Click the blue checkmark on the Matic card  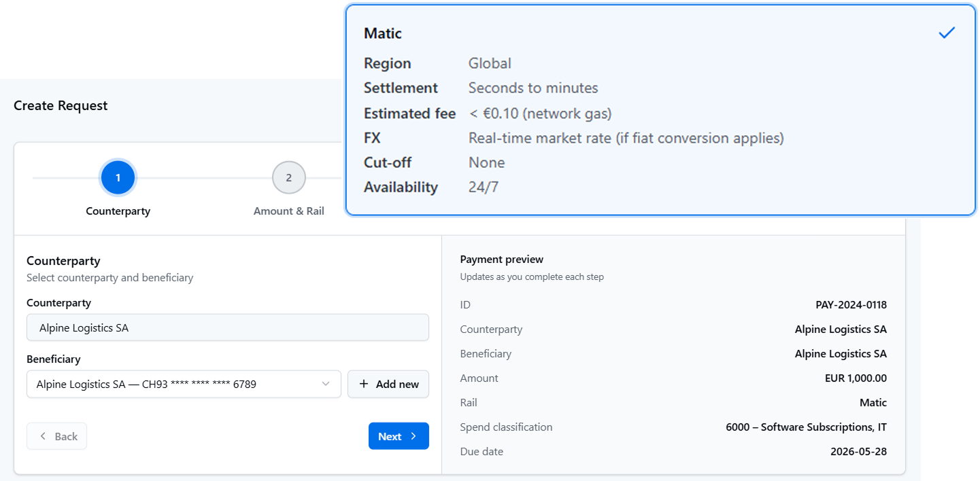(x=947, y=32)
